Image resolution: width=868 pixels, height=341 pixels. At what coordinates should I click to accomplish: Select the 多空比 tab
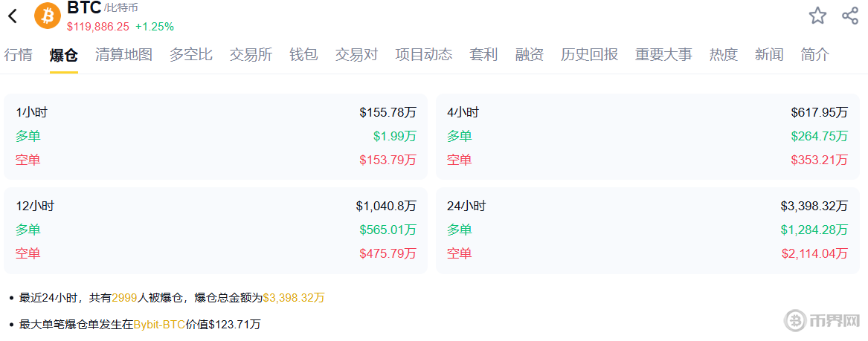click(190, 54)
